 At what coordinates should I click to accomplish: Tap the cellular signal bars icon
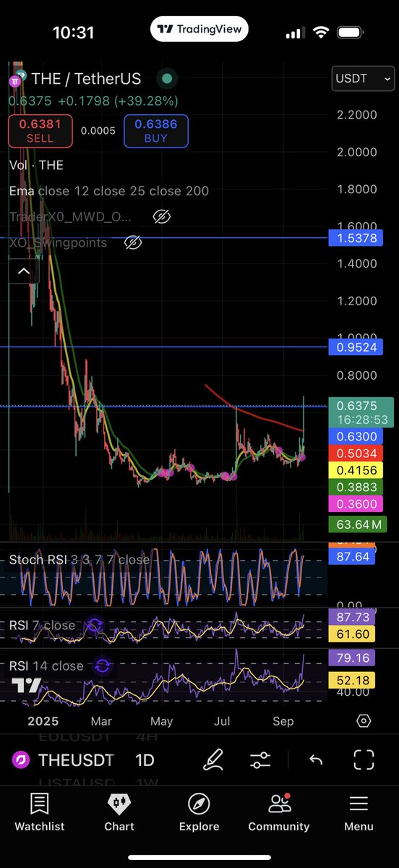click(295, 33)
